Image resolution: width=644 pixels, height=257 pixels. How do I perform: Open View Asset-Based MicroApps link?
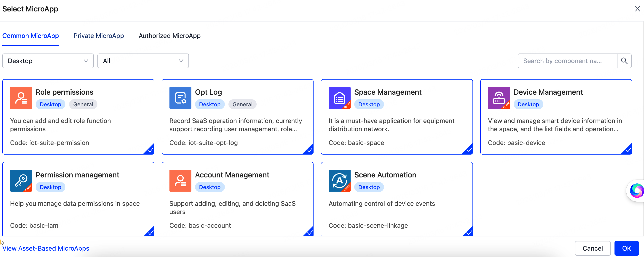coord(46,248)
